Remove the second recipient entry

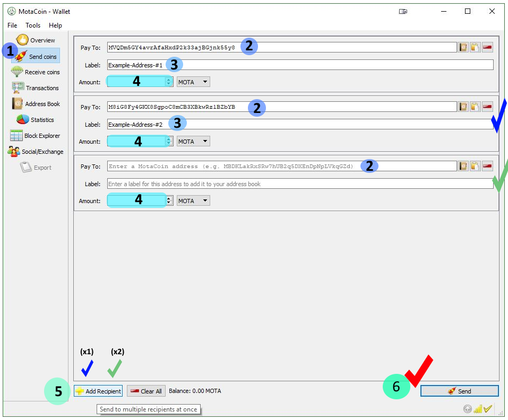tap(487, 107)
